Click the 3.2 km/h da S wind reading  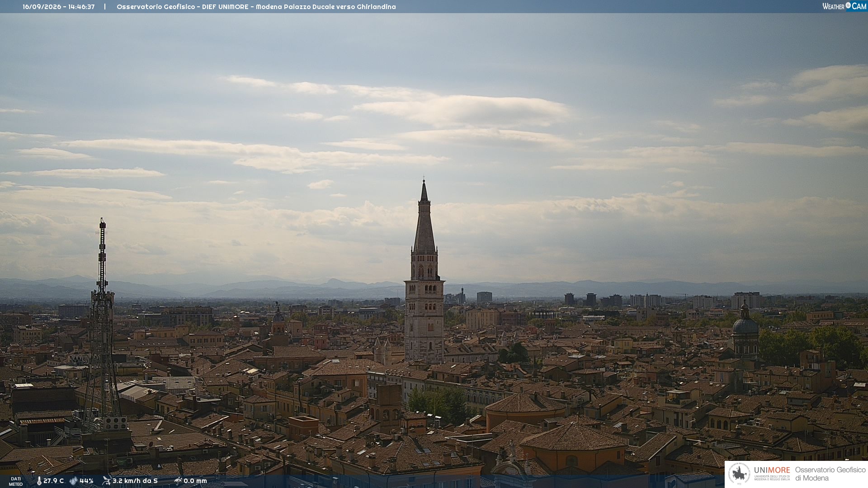[135, 481]
